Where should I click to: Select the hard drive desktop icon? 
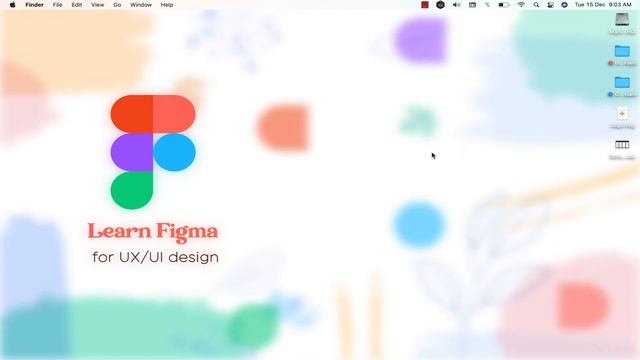(622, 19)
